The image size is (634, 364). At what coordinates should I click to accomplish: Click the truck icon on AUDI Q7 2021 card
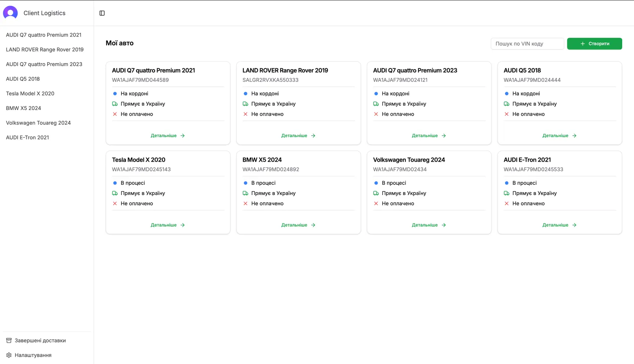click(x=115, y=104)
